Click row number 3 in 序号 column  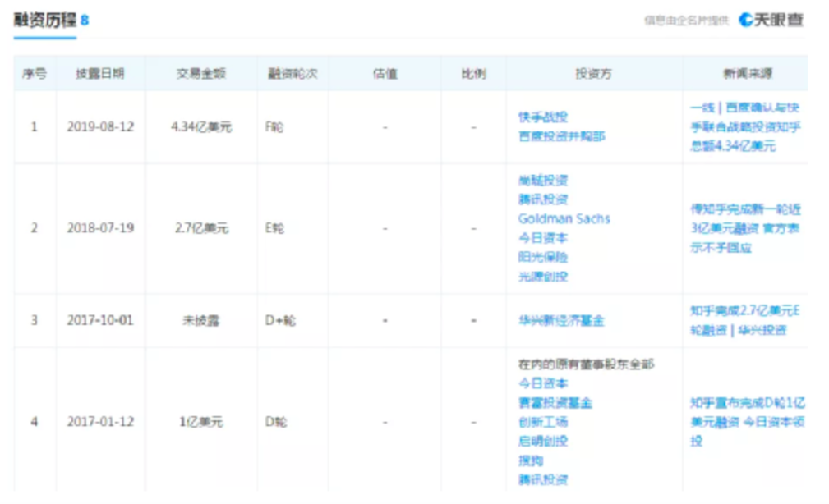click(35, 320)
